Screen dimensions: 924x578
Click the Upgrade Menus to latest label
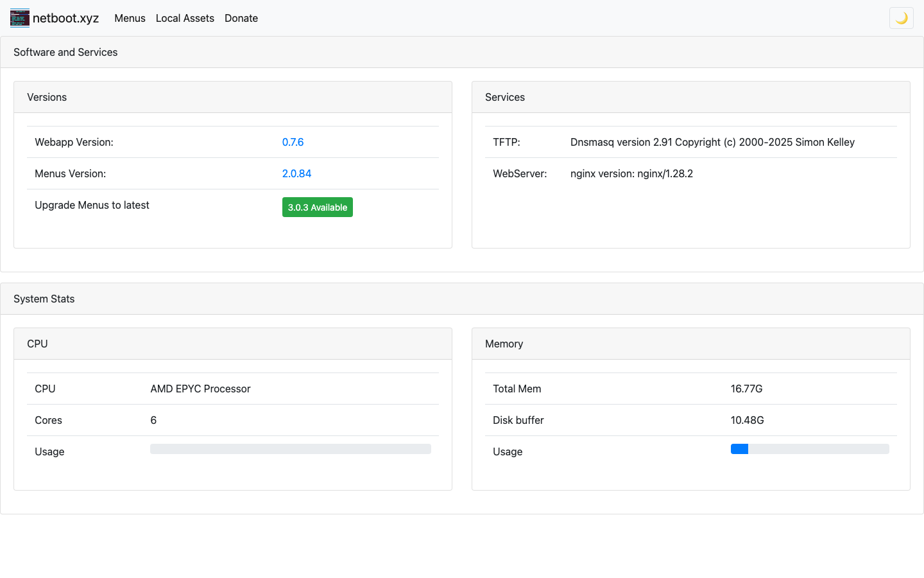[92, 205]
